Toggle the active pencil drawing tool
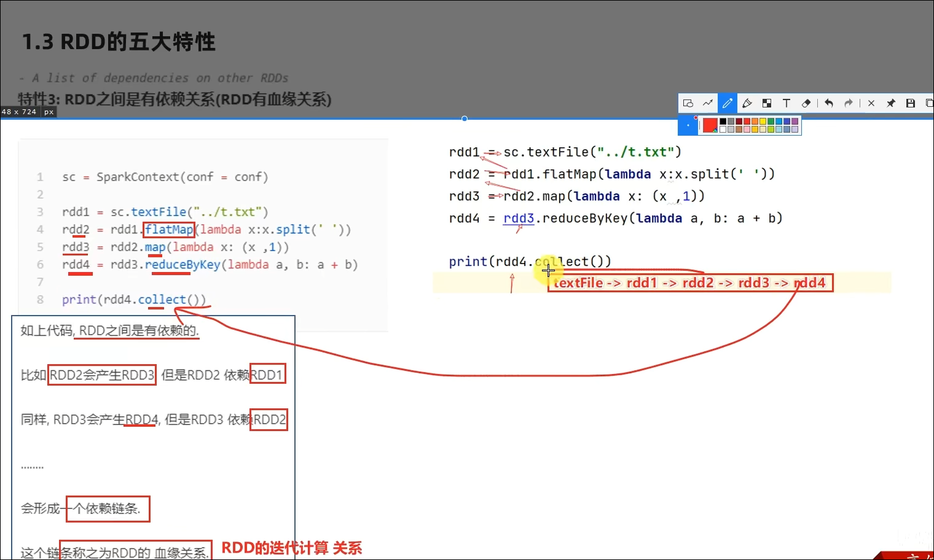This screenshot has width=934, height=560. click(728, 103)
